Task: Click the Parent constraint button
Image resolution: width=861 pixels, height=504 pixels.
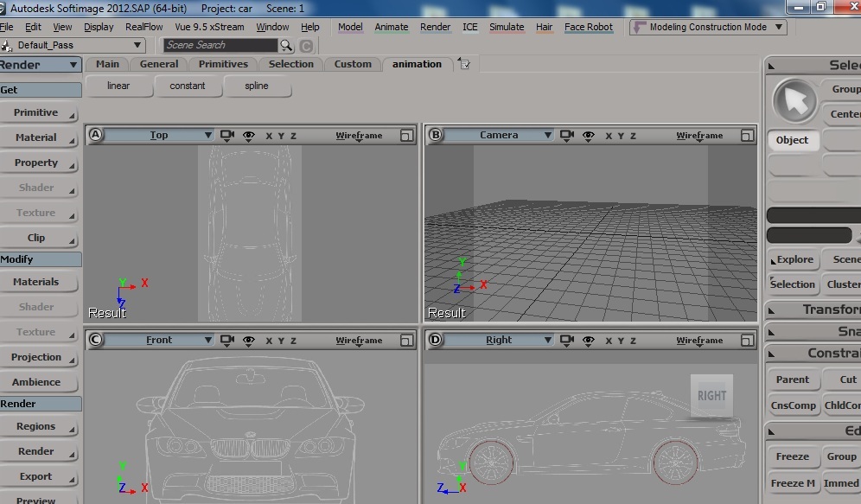Action: tap(793, 380)
